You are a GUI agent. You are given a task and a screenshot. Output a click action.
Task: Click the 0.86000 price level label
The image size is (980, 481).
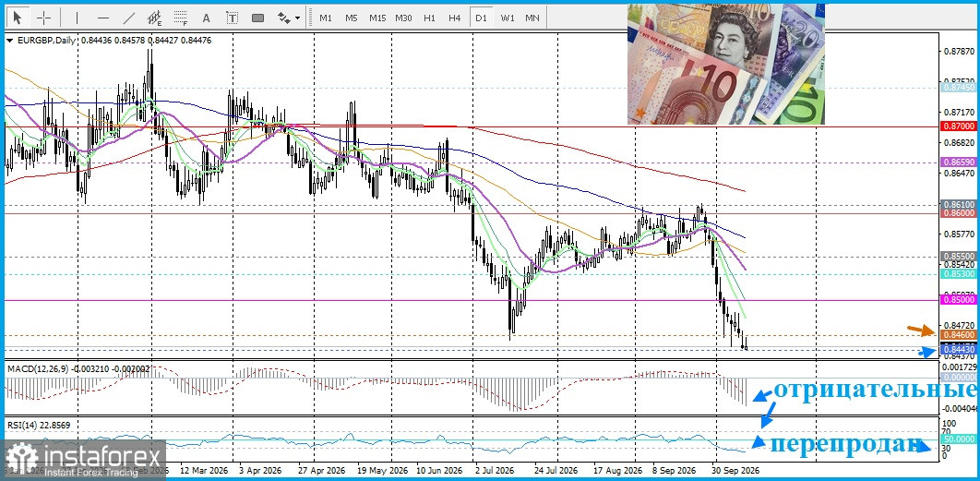pyautogui.click(x=960, y=213)
